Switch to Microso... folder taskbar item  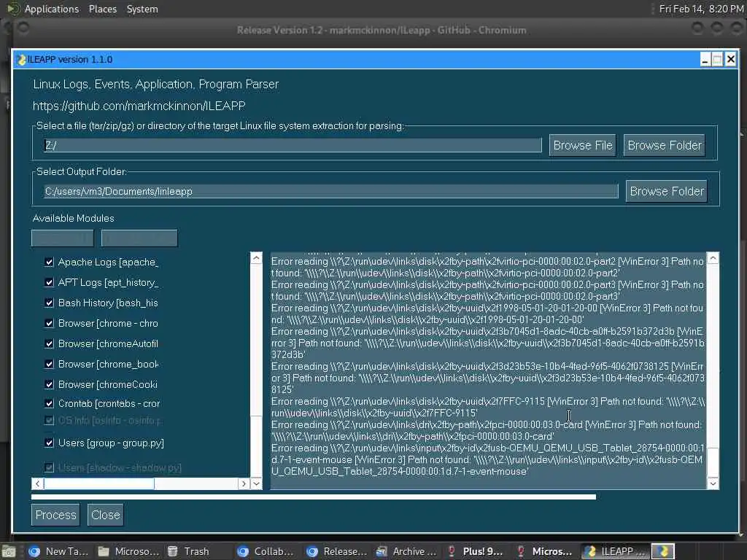point(128,551)
